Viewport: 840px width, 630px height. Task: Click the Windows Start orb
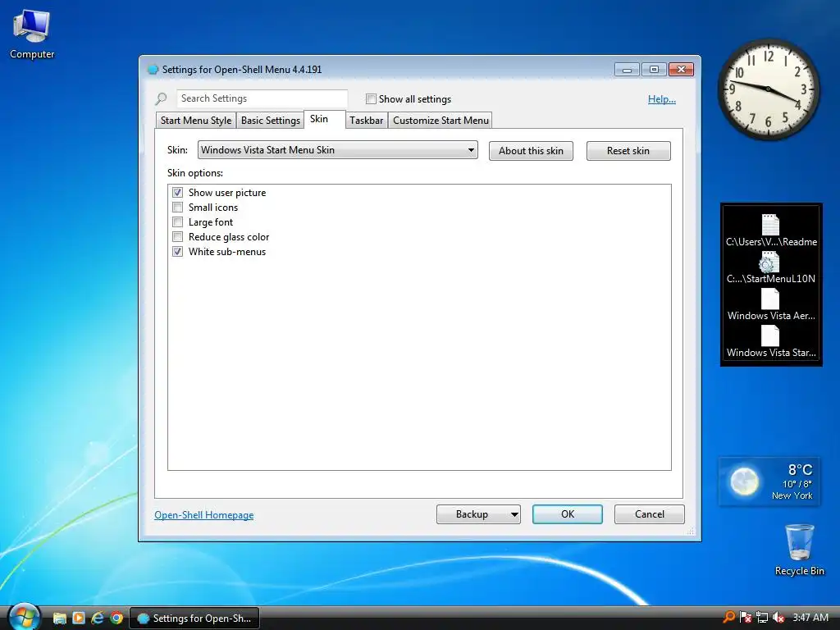coord(24,617)
